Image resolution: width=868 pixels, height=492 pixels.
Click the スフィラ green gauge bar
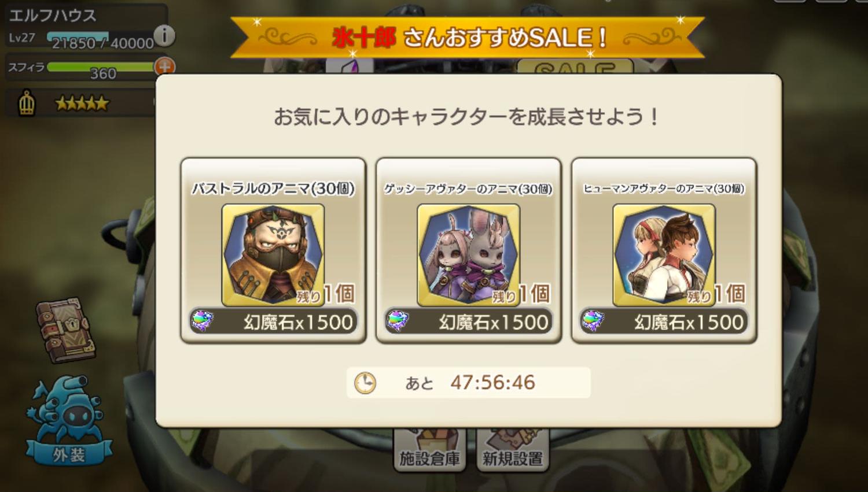click(101, 67)
